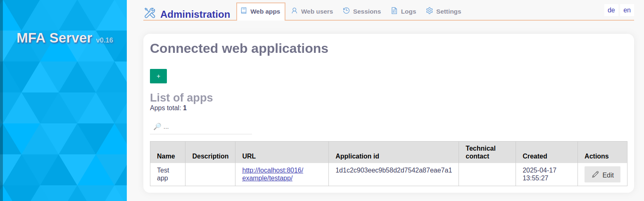Viewport: 644px width, 201px height.
Task: Click the MFA Server title in the sidebar
Action: (55, 38)
